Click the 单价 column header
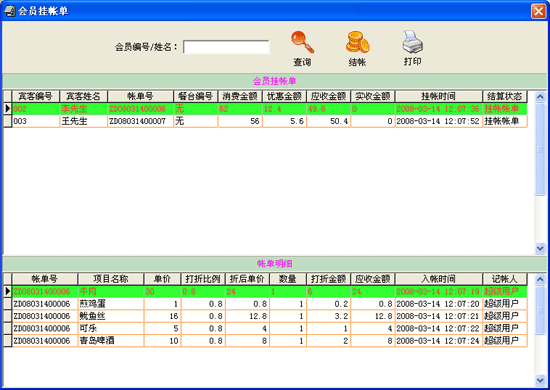Image resolution: width=550 pixels, height=390 pixels. 162,279
